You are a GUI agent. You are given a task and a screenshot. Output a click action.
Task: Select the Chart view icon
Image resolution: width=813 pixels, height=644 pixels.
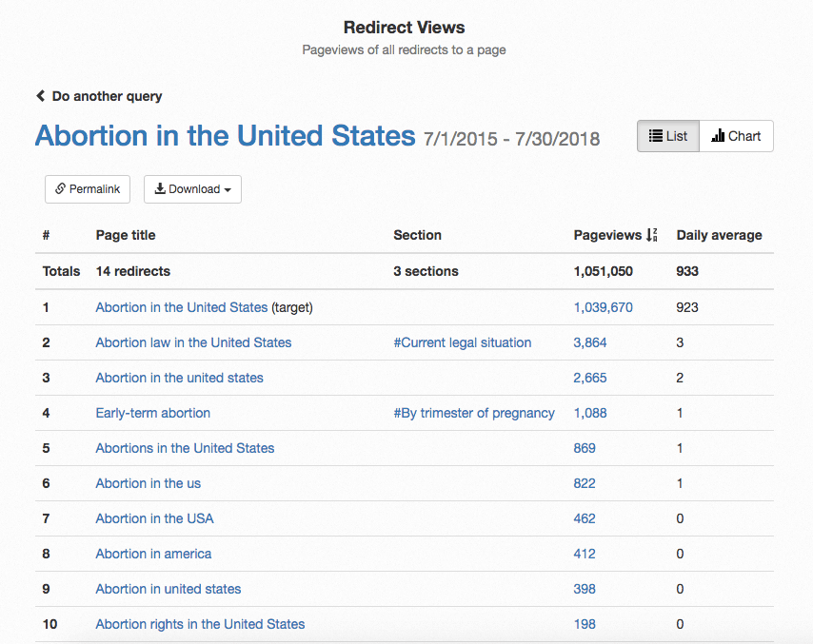pyautogui.click(x=716, y=136)
